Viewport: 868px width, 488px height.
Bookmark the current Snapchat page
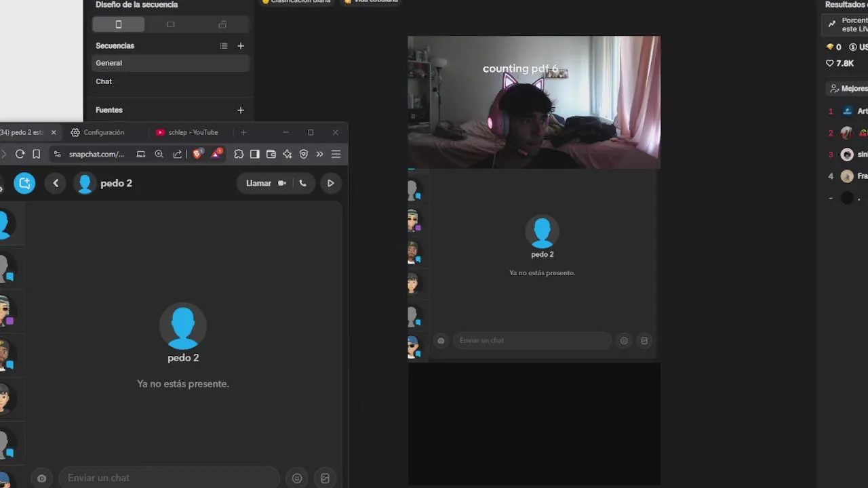(37, 154)
